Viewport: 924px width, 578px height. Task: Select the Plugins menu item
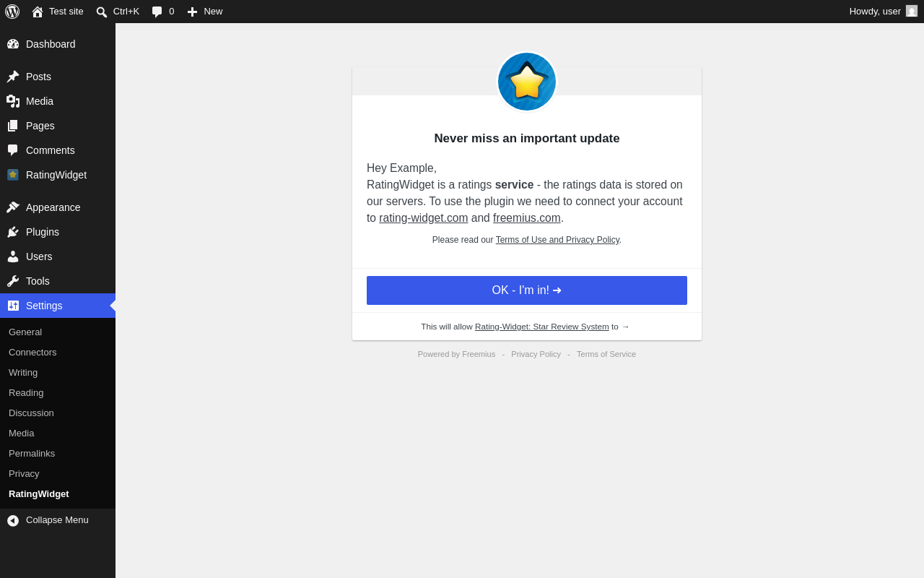click(x=58, y=232)
